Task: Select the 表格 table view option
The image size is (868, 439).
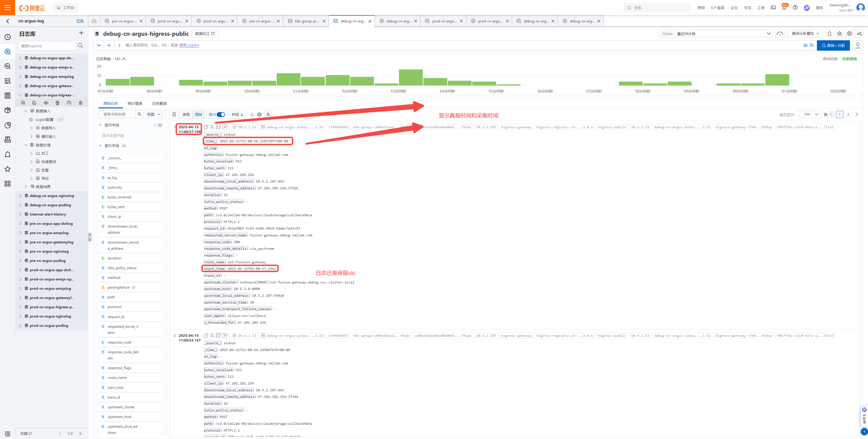Action: [186, 115]
